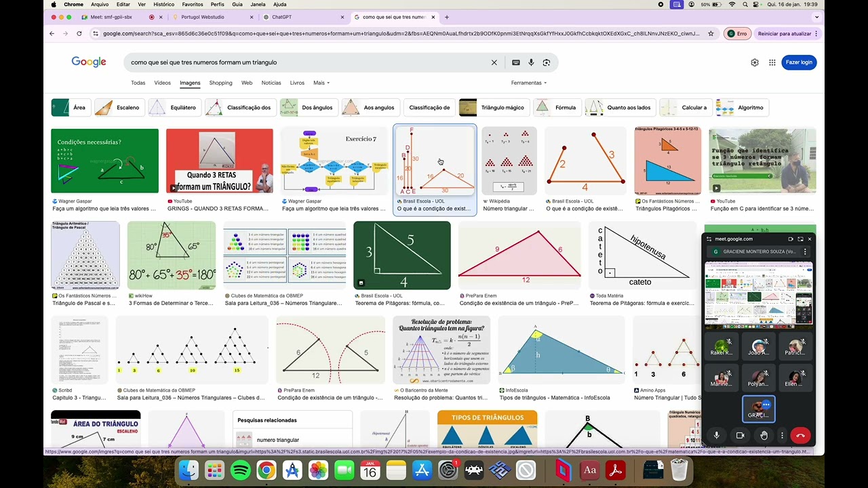Open a new Chrome tab
Image resolution: width=868 pixels, height=488 pixels.
click(x=447, y=17)
